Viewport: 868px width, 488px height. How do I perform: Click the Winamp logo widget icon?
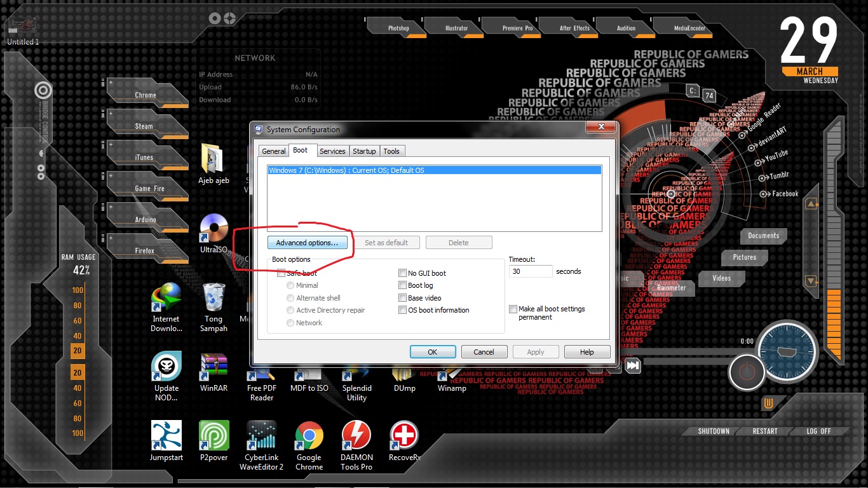pyautogui.click(x=769, y=403)
